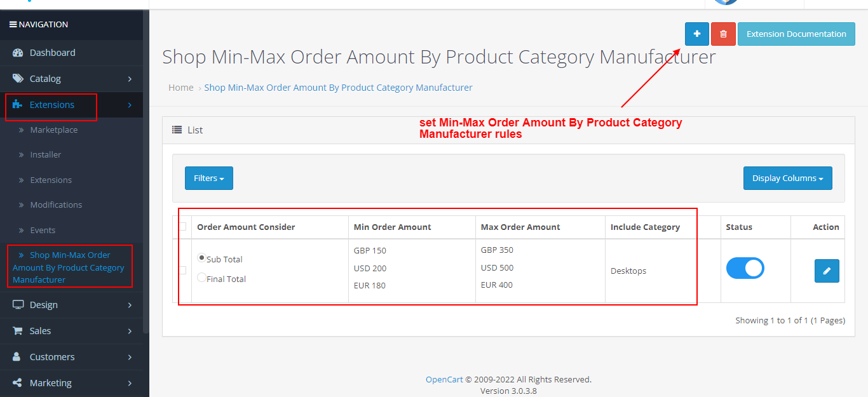
Task: Click the Add New rule plus icon
Action: (x=696, y=34)
